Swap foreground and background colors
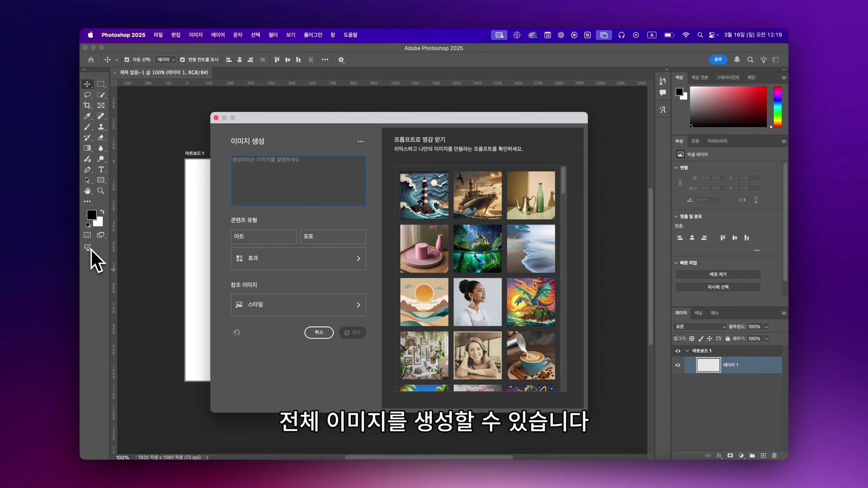 pyautogui.click(x=102, y=212)
